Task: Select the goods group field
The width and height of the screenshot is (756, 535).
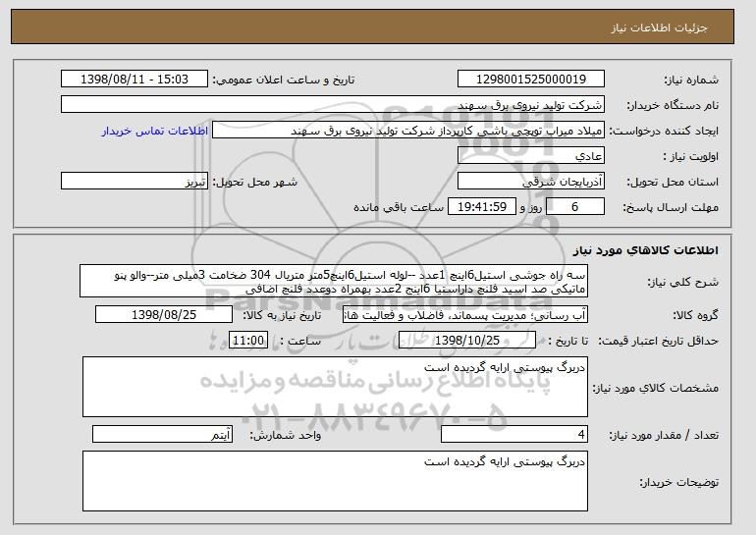Action: pos(465,315)
